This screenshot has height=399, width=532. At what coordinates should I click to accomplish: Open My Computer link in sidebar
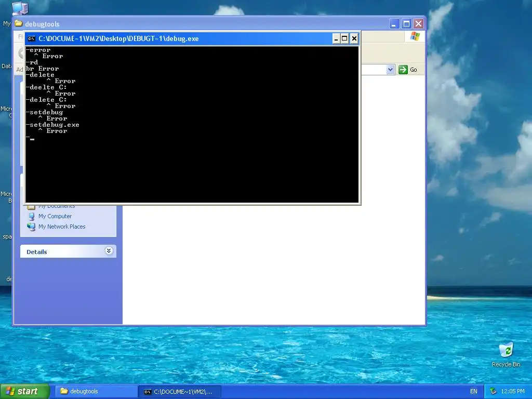[55, 216]
